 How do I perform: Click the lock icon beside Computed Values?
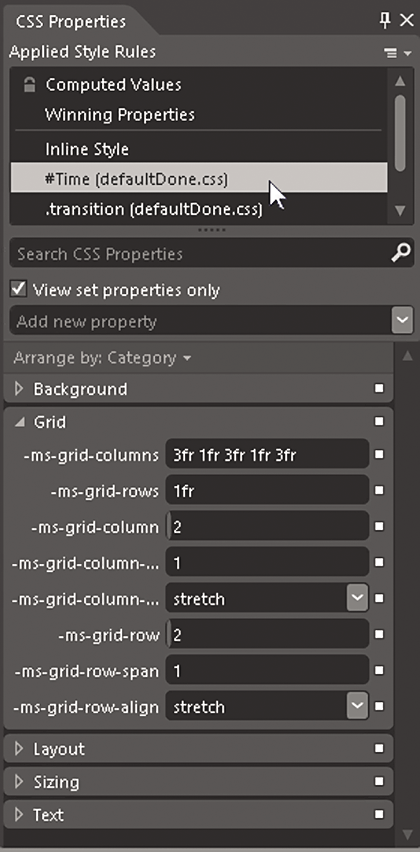[30, 85]
